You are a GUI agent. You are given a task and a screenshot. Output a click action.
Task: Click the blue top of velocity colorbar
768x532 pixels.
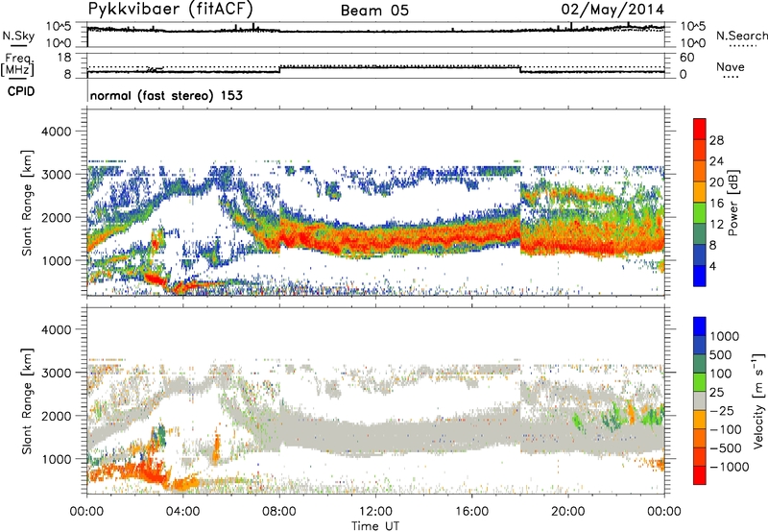[x=700, y=326]
